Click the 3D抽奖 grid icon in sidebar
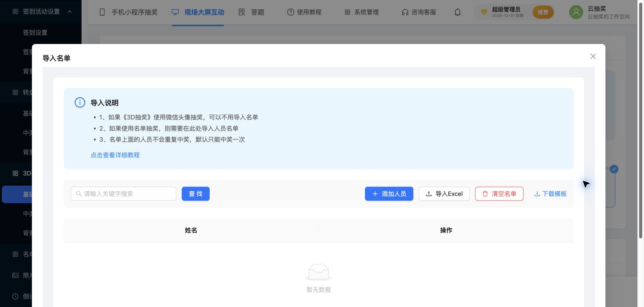Viewport: 644px width, 307px height. pyautogui.click(x=15, y=173)
